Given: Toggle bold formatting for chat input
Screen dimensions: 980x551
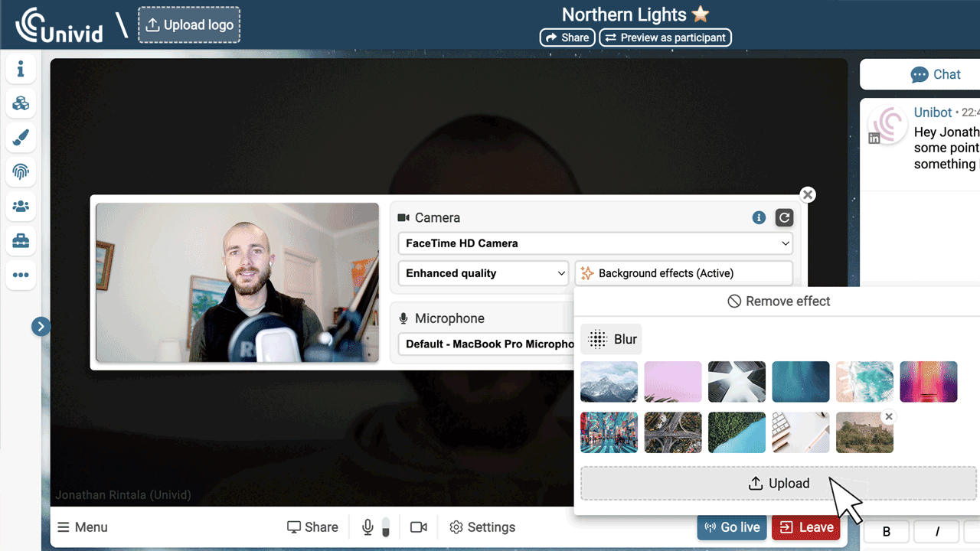Looking at the screenshot, I should [x=886, y=531].
